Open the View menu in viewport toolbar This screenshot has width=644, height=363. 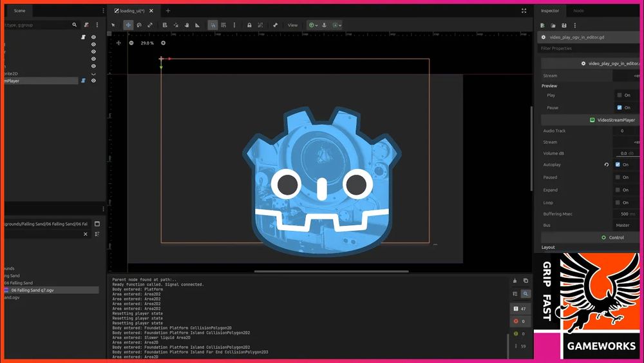[x=292, y=25]
